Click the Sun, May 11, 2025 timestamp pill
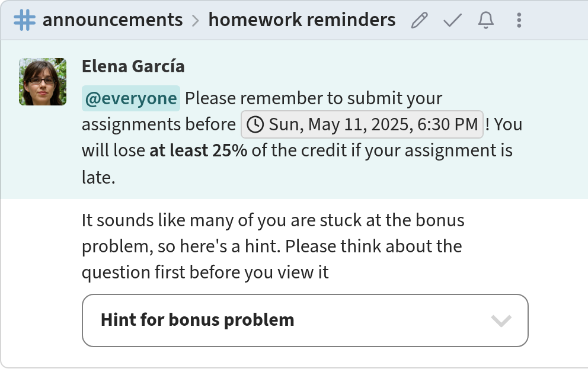The height and width of the screenshot is (372, 588). [362, 124]
